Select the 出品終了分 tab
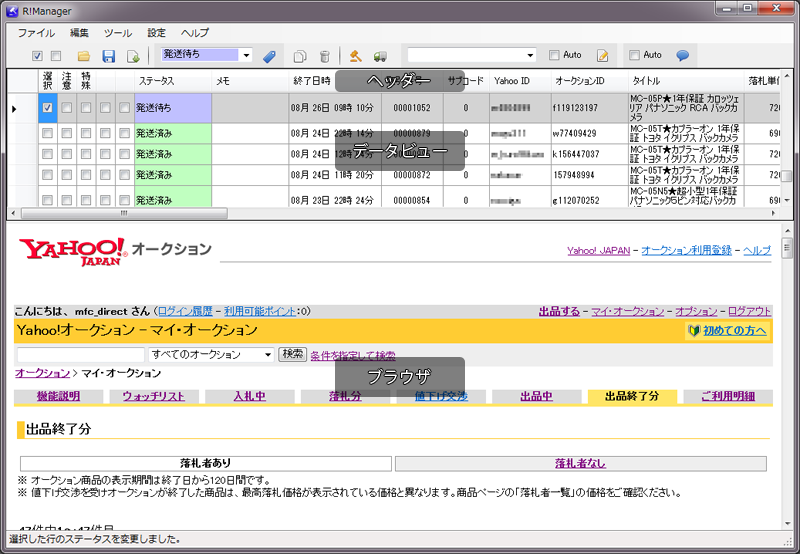 click(x=632, y=396)
